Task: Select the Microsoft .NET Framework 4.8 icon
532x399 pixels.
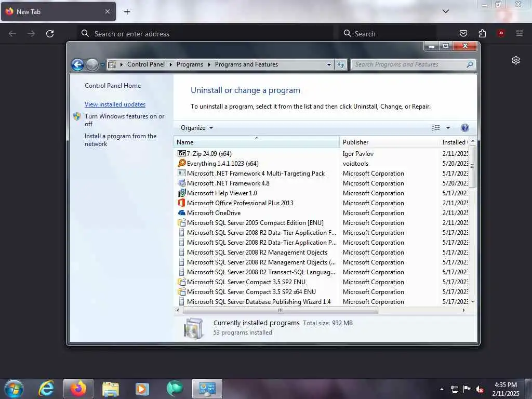Action: 182,183
